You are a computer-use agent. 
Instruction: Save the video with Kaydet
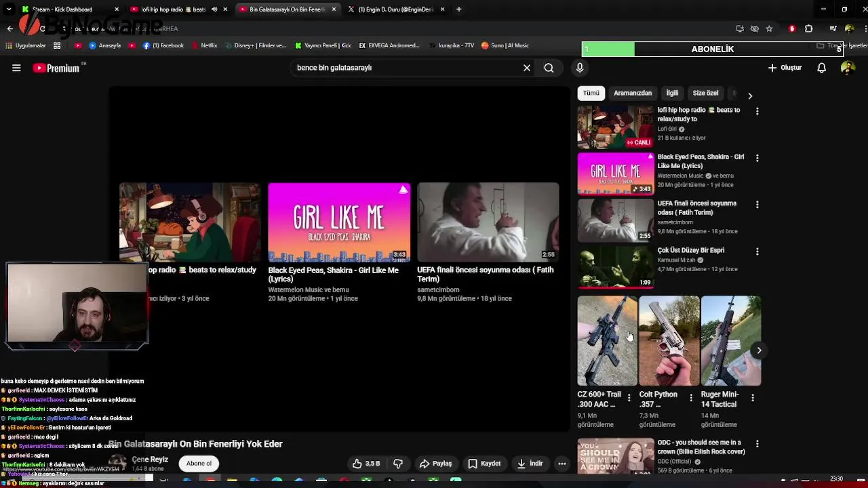pos(484,464)
